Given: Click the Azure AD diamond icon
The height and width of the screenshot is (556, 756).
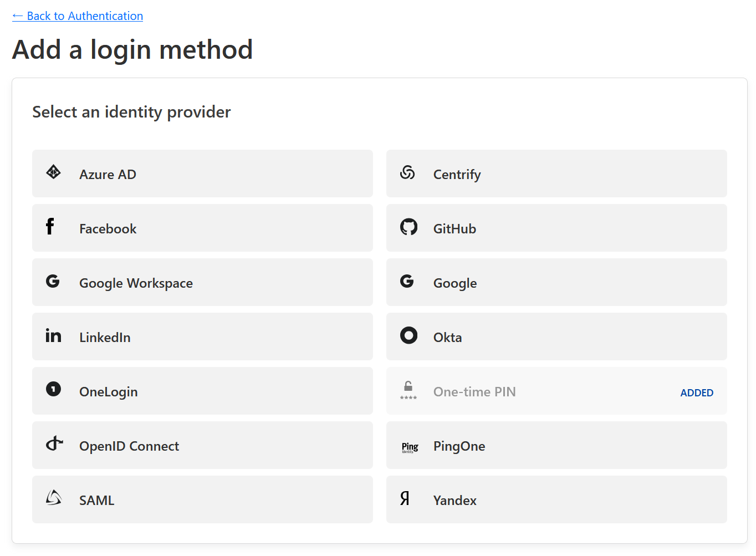Looking at the screenshot, I should (x=53, y=172).
